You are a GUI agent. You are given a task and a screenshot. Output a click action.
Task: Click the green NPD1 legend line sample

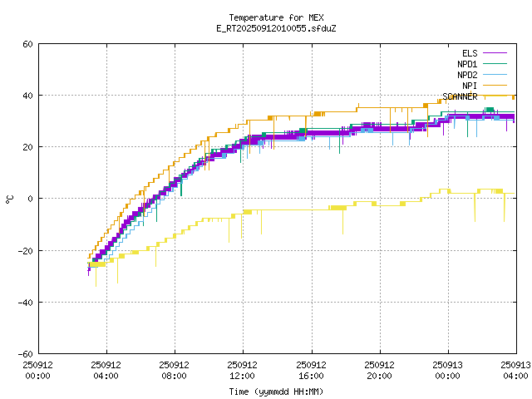pos(494,63)
